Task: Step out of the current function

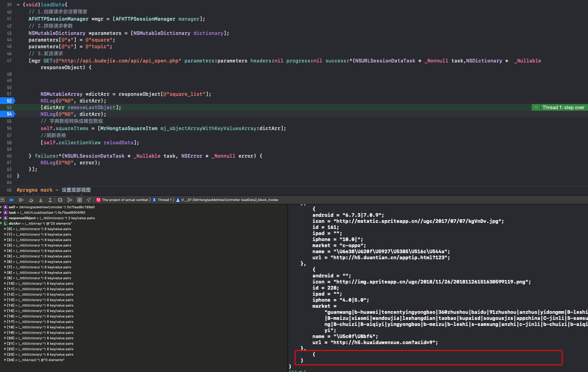Action: point(50,200)
